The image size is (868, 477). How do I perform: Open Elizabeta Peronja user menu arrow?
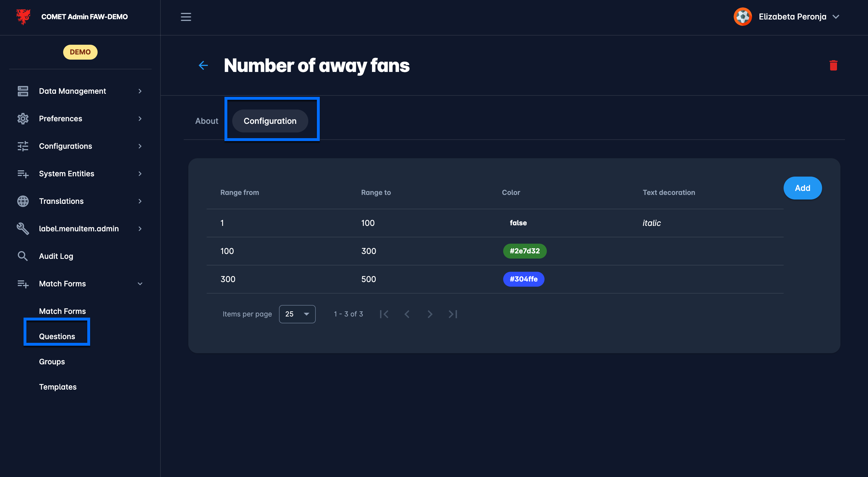coord(836,17)
